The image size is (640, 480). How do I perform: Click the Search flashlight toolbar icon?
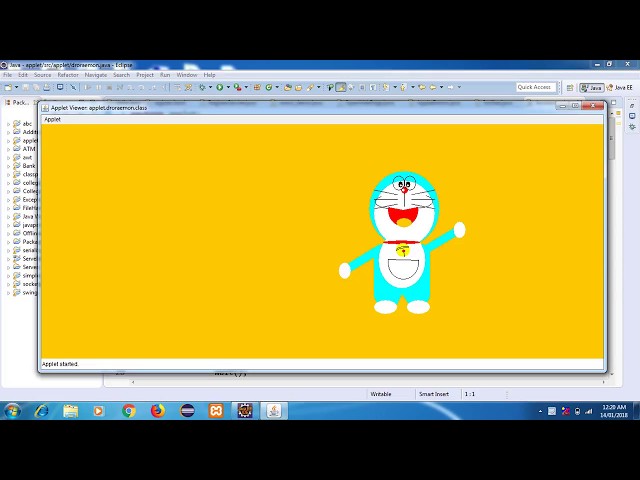pyautogui.click(x=310, y=87)
